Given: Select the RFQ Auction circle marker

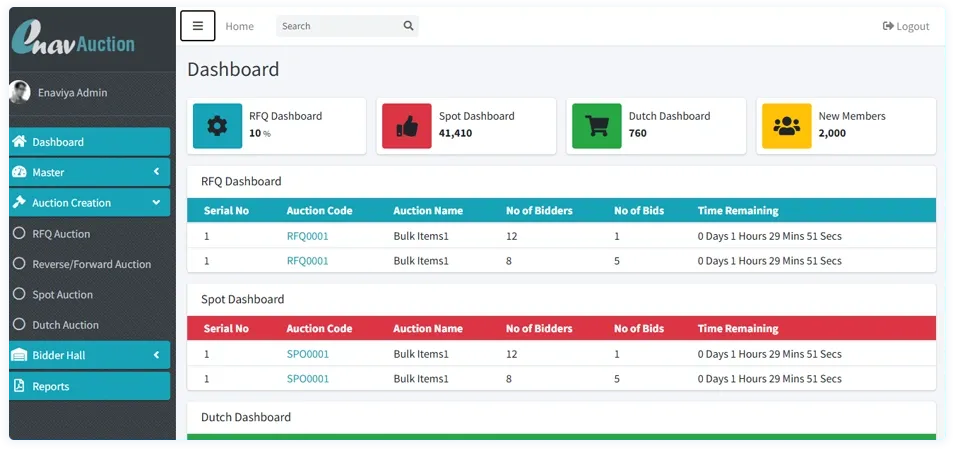Looking at the screenshot, I should [x=19, y=233].
